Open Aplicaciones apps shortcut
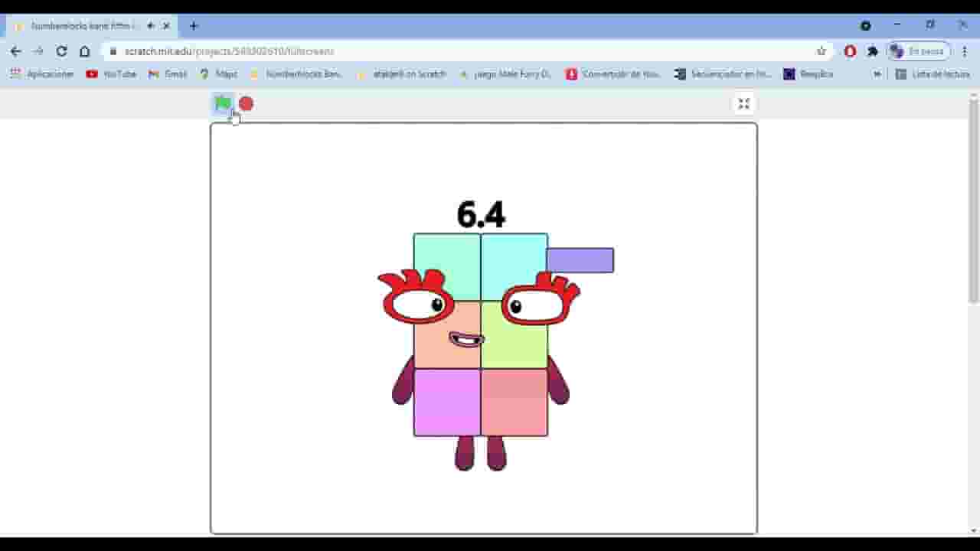Screen dimensions: 980x551 coord(42,74)
